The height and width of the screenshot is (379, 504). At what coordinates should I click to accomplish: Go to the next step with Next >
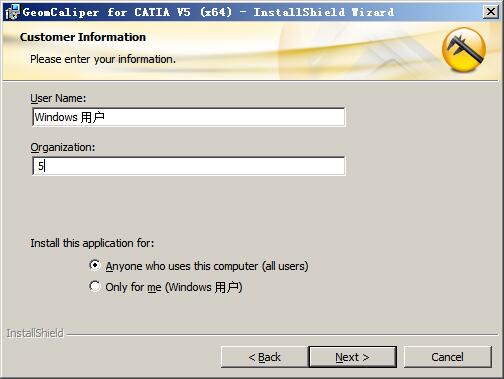[x=352, y=357]
